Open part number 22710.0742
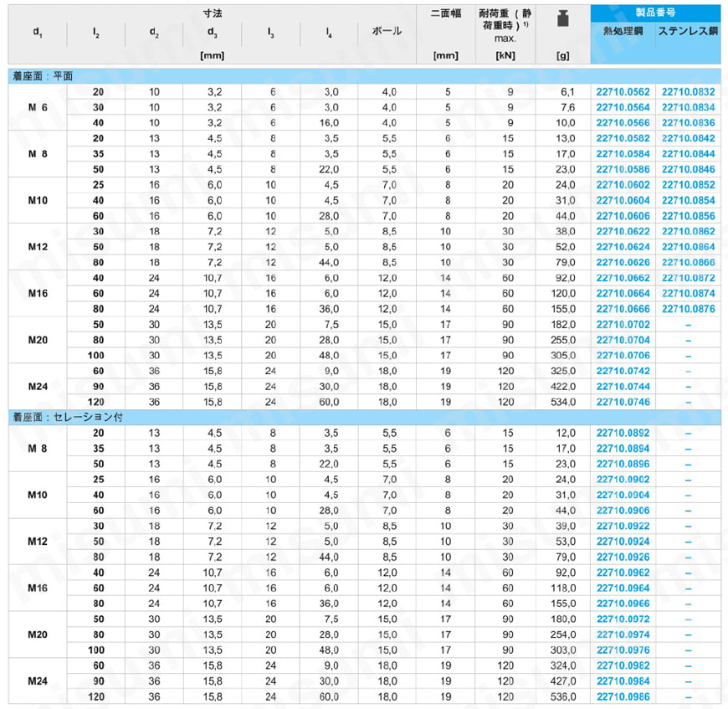Screen dimensions: 728x709 point(623,371)
